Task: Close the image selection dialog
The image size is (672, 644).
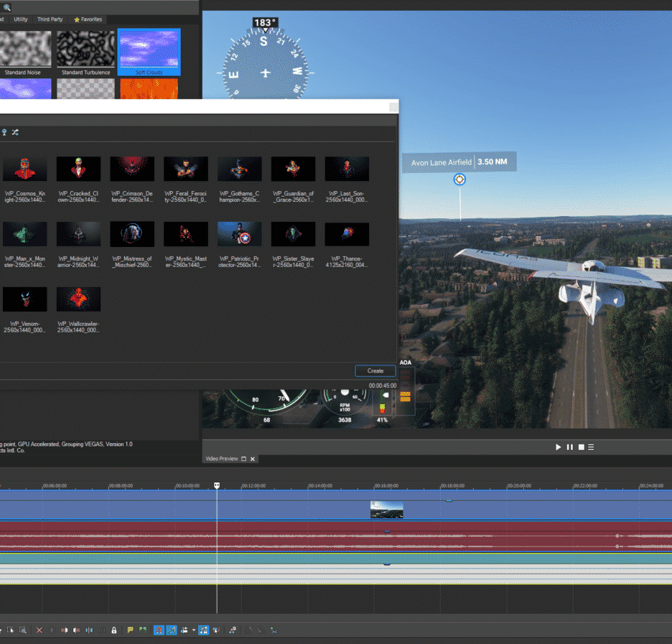Action: [x=393, y=107]
